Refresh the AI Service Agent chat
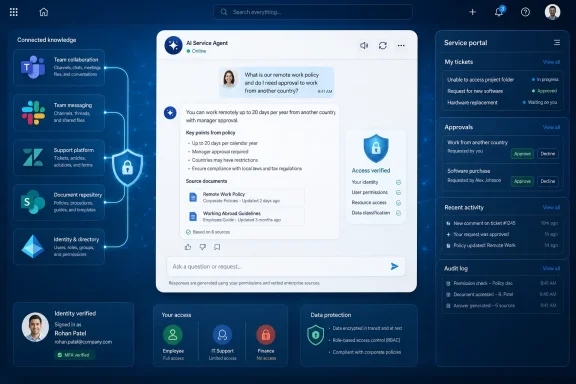576x384 pixels. point(383,46)
